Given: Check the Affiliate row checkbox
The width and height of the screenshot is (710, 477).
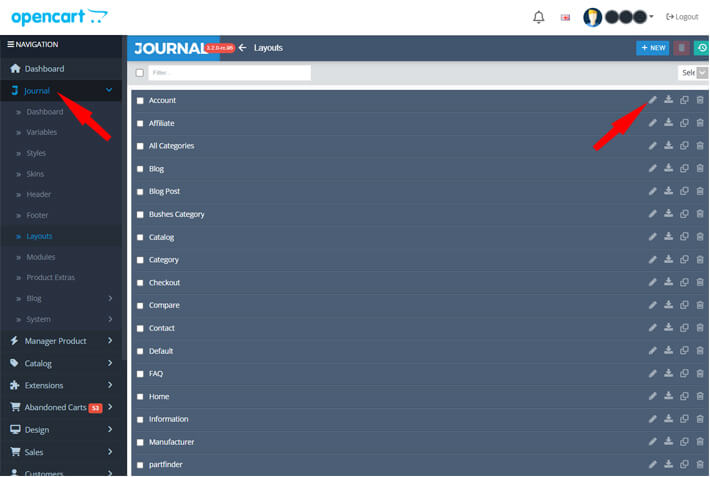Looking at the screenshot, I should (x=140, y=123).
